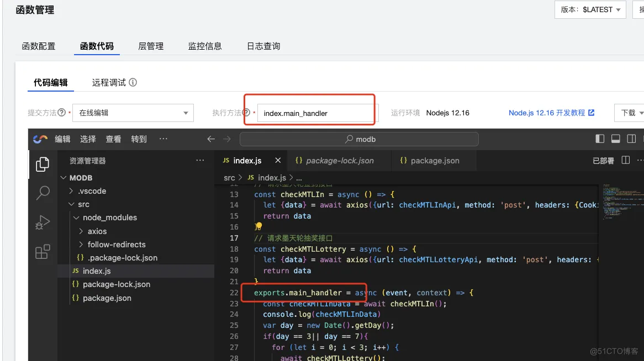This screenshot has height=361, width=644.
Task: Open the 转到 menu
Action: pos(139,139)
